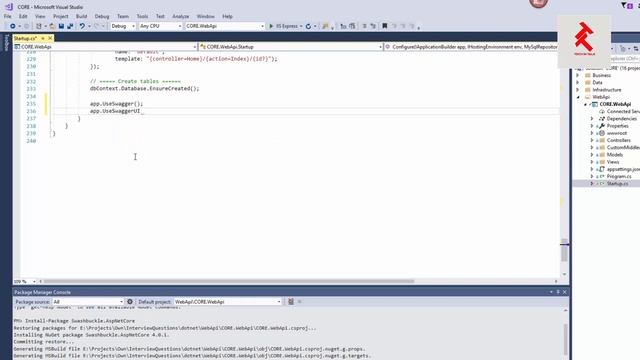
Task: Close the Startup.cs tab
Action: [50, 38]
